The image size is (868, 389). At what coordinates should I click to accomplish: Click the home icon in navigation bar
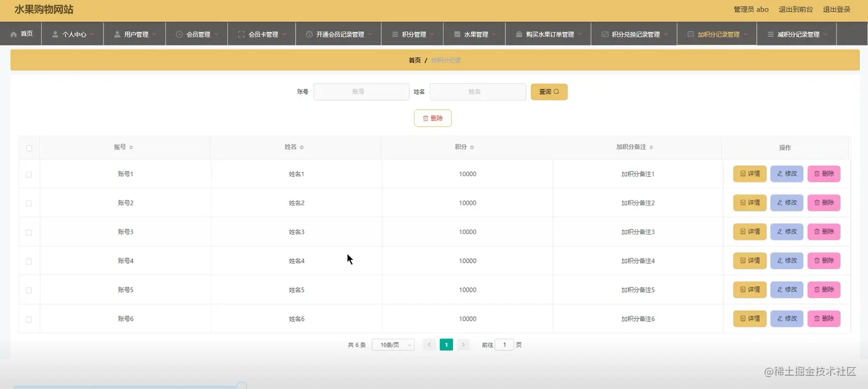[14, 34]
